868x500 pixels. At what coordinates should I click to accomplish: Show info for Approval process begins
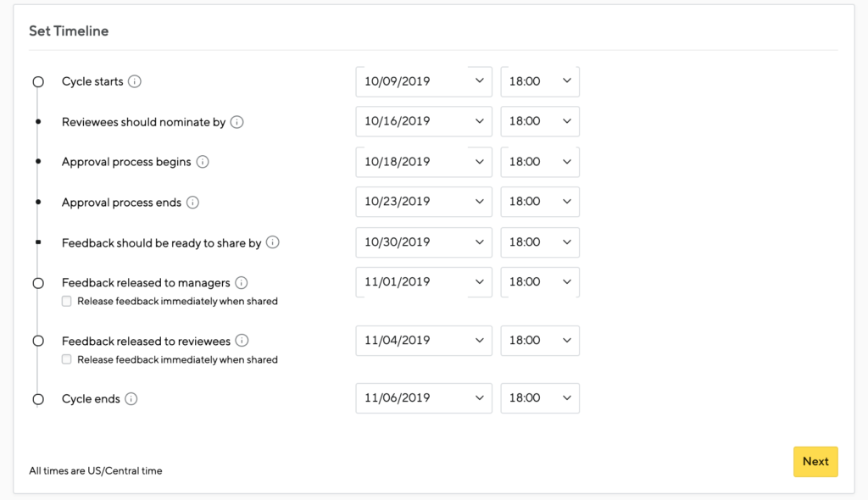203,162
